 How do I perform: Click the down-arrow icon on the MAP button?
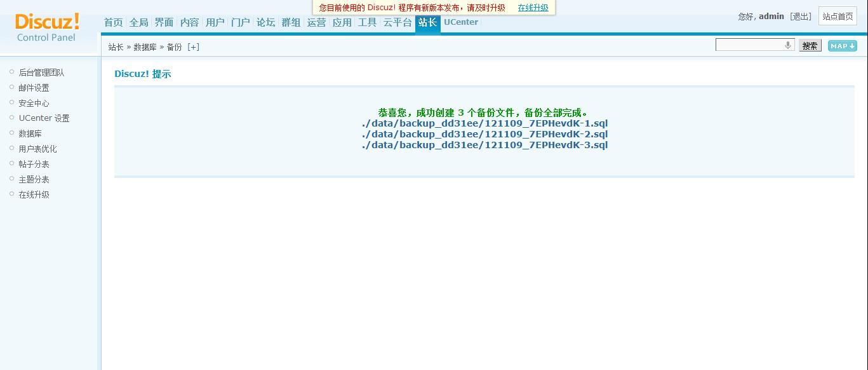point(851,46)
